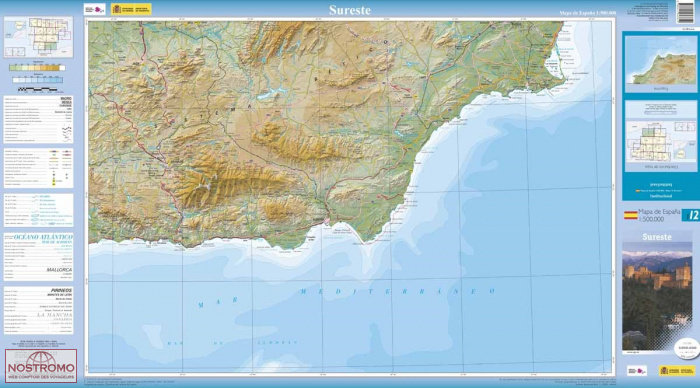Open the sheet index thumbnail at top left
This screenshot has height=388, width=700.
pos(38,37)
